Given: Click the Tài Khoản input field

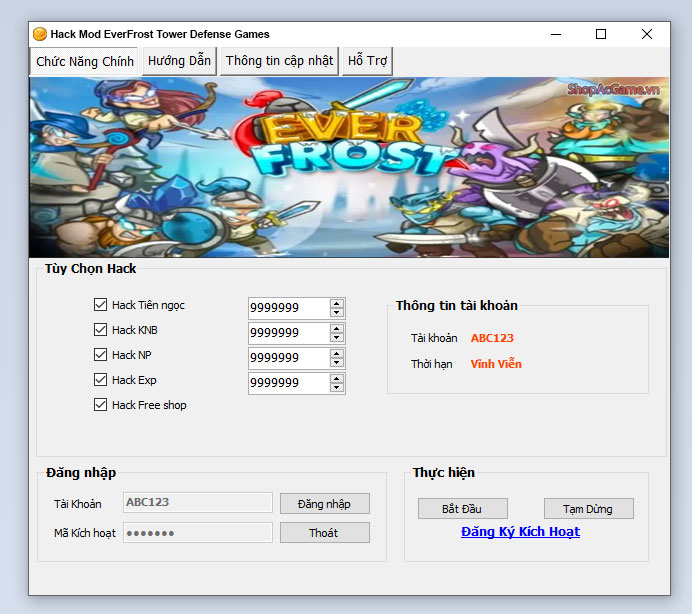Looking at the screenshot, I should point(198,503).
